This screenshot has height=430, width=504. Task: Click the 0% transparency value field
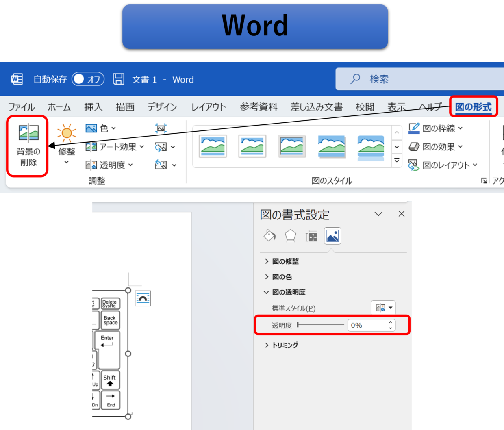[x=367, y=325]
